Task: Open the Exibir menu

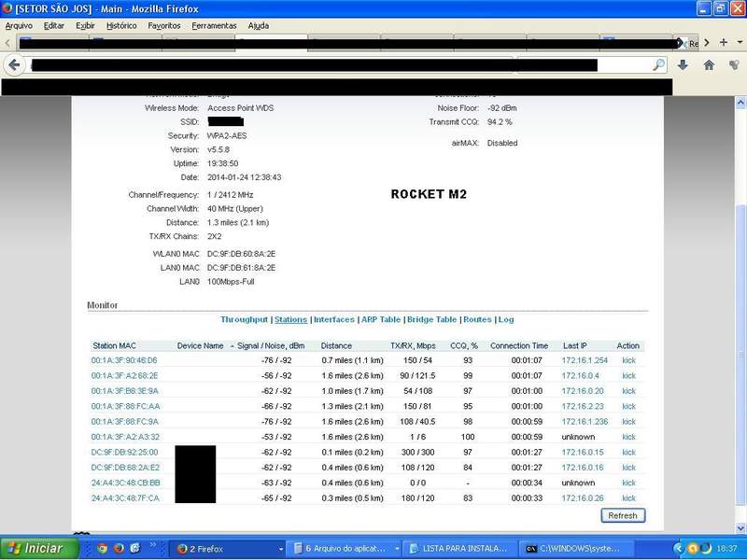Action: click(85, 26)
